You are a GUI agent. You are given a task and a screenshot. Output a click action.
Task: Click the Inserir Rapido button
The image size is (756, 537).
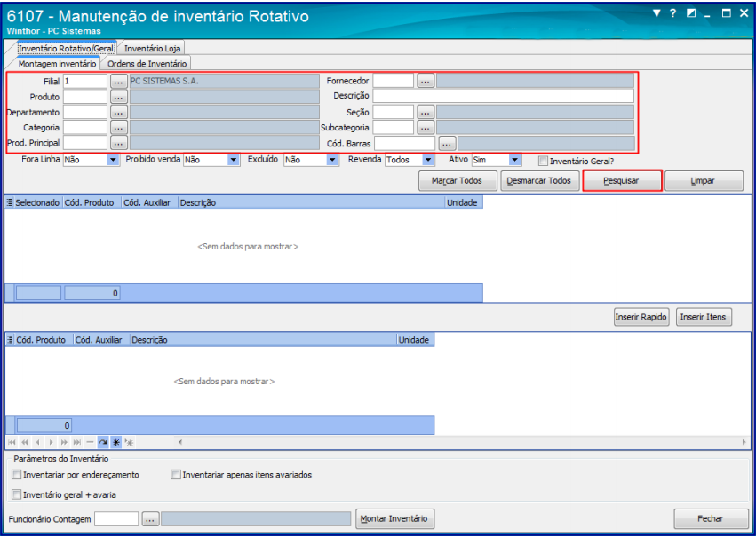(x=641, y=317)
